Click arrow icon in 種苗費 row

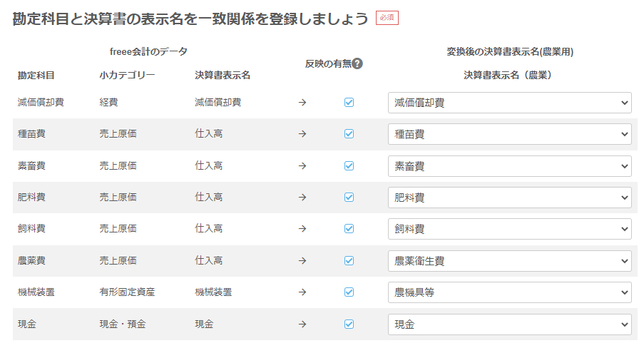(x=302, y=134)
